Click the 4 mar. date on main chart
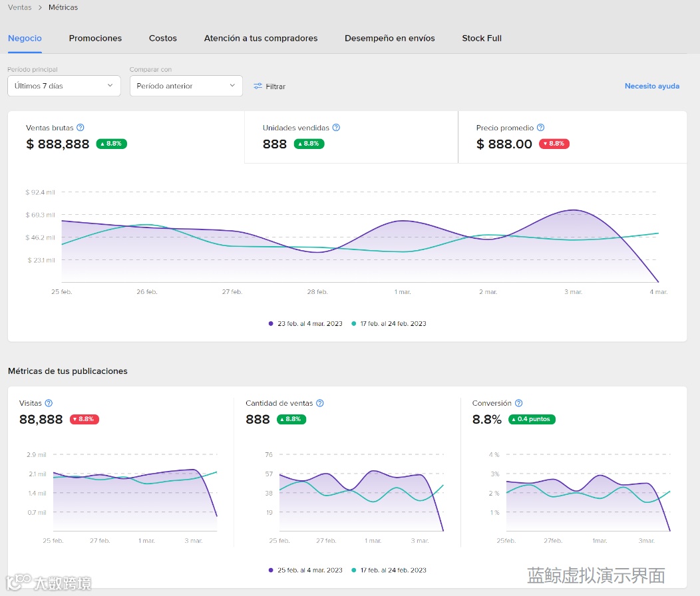Screen dimensions: 700x596 (x=659, y=292)
